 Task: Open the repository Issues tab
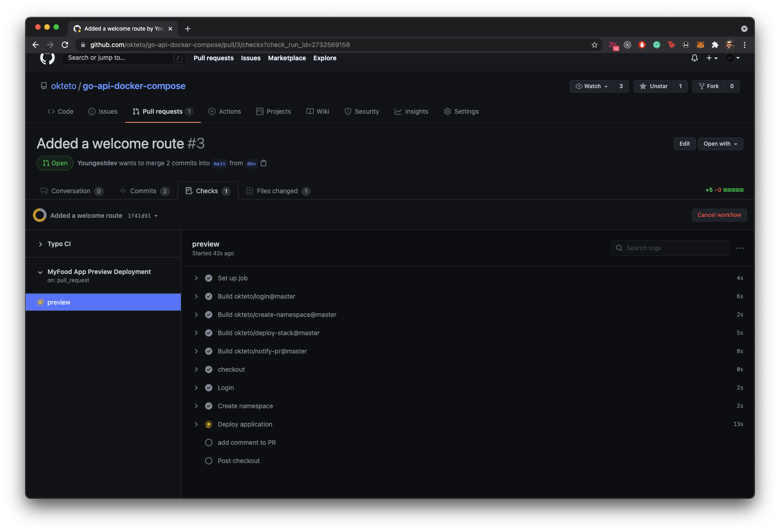(103, 111)
